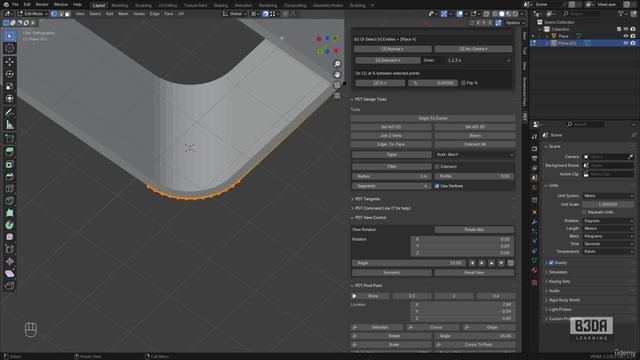Viewport: 640px width, 360px height.
Task: Choose the Shear tool
Action: (x=10, y=273)
